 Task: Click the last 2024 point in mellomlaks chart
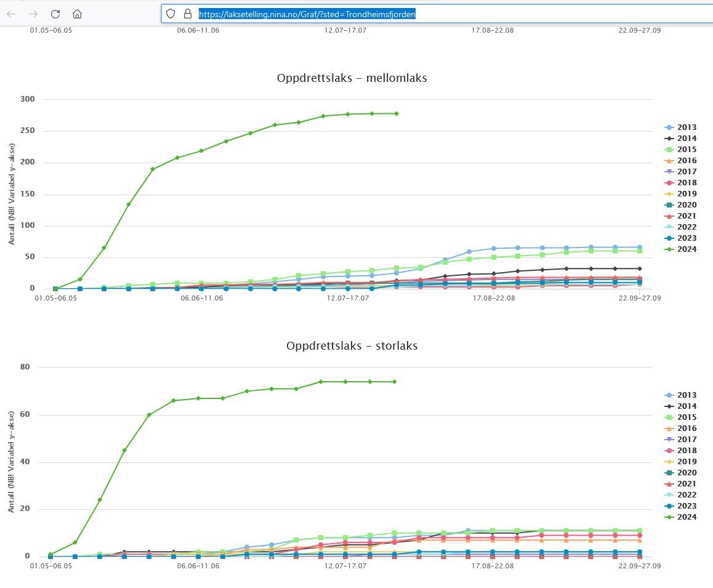[396, 113]
